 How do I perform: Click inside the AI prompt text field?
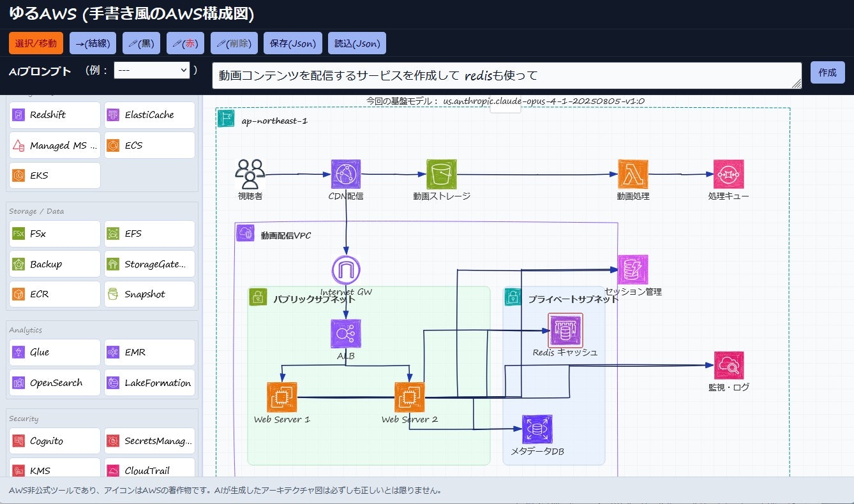point(504,71)
